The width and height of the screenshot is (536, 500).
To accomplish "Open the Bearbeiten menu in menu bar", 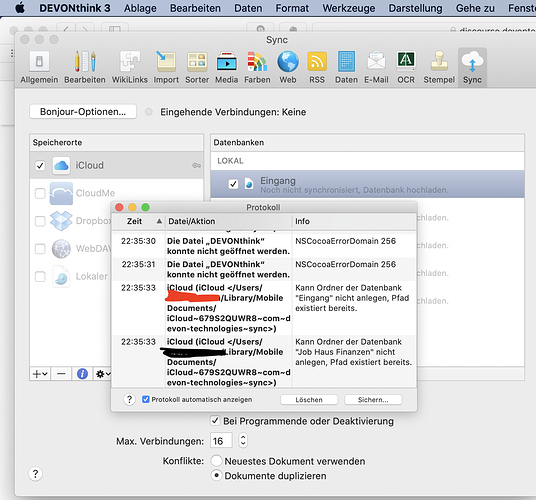I will [195, 8].
